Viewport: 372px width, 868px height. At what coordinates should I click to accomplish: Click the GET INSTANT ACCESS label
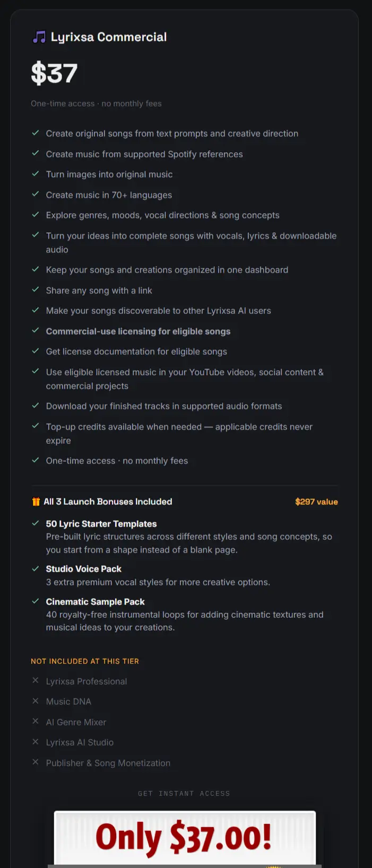click(184, 794)
